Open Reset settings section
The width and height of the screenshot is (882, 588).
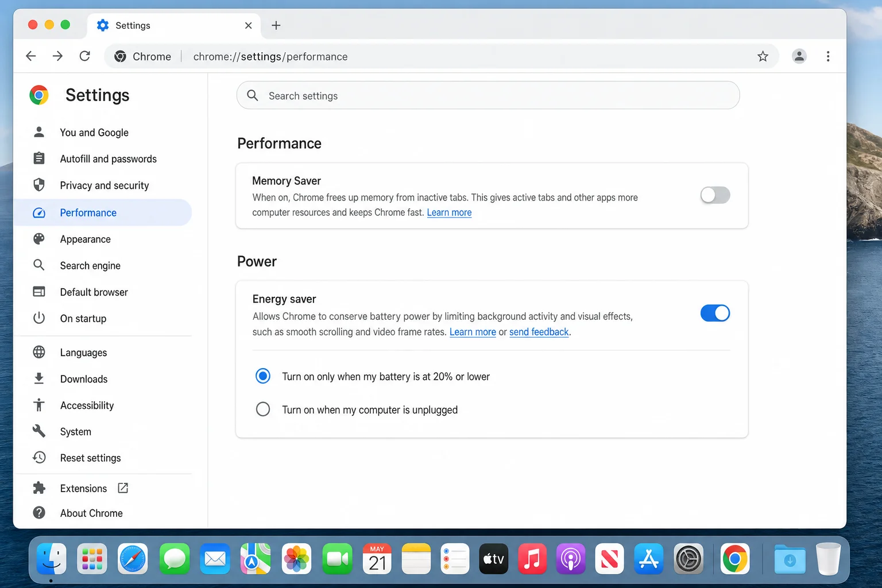pyautogui.click(x=102, y=458)
